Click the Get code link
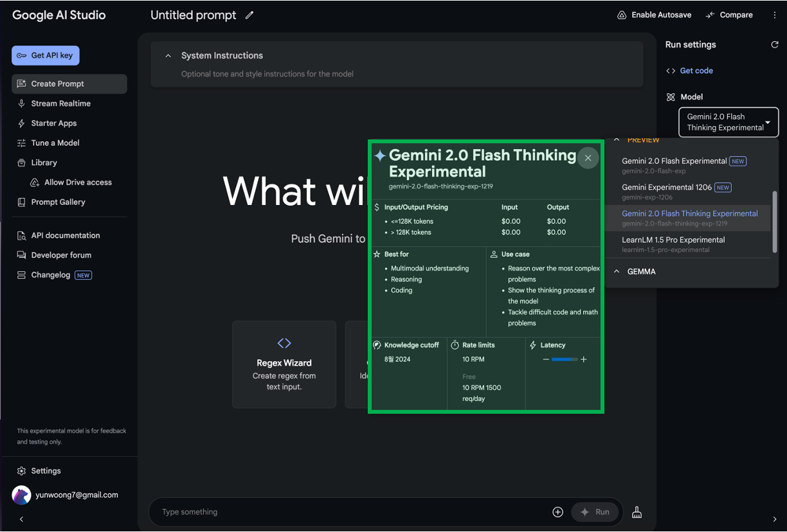787x532 pixels. 696,71
